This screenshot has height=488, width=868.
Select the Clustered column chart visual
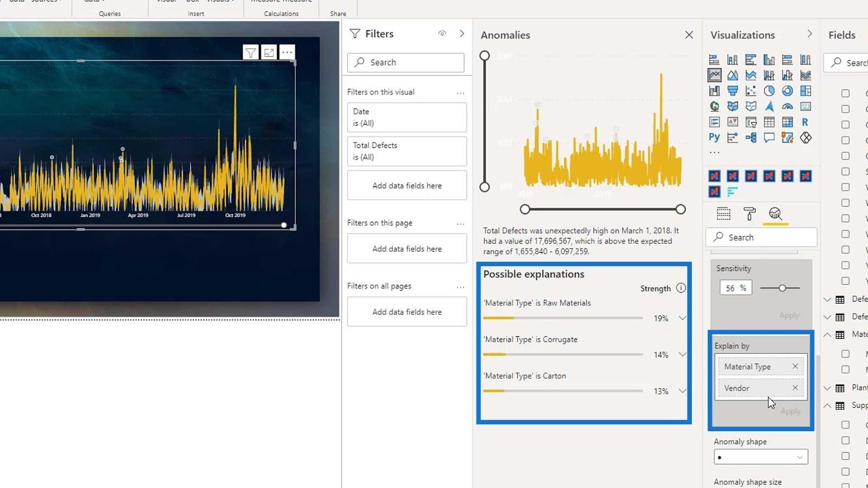coord(769,60)
